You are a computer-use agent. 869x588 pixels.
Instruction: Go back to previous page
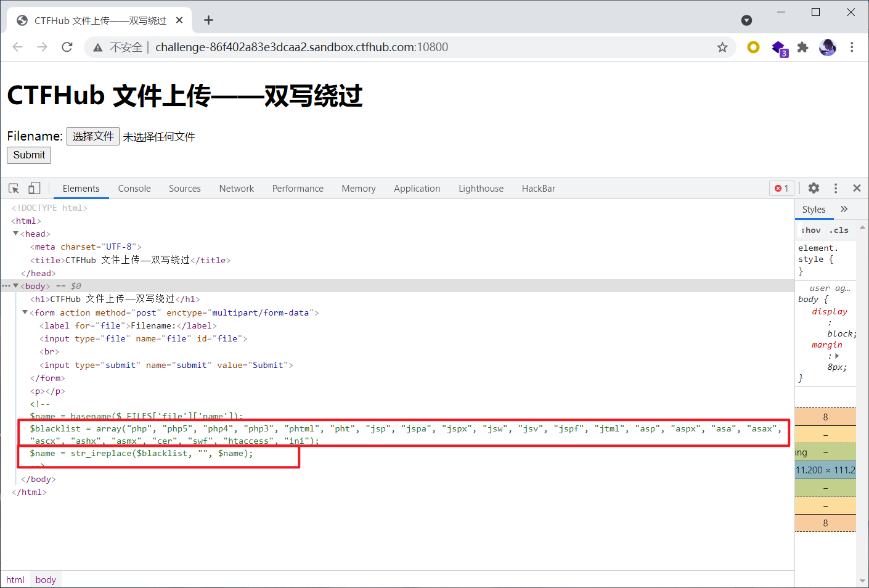[x=17, y=47]
